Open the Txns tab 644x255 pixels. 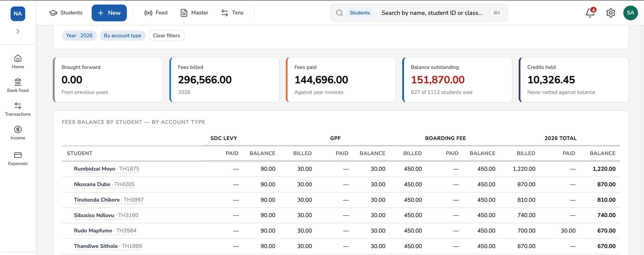[x=232, y=13]
